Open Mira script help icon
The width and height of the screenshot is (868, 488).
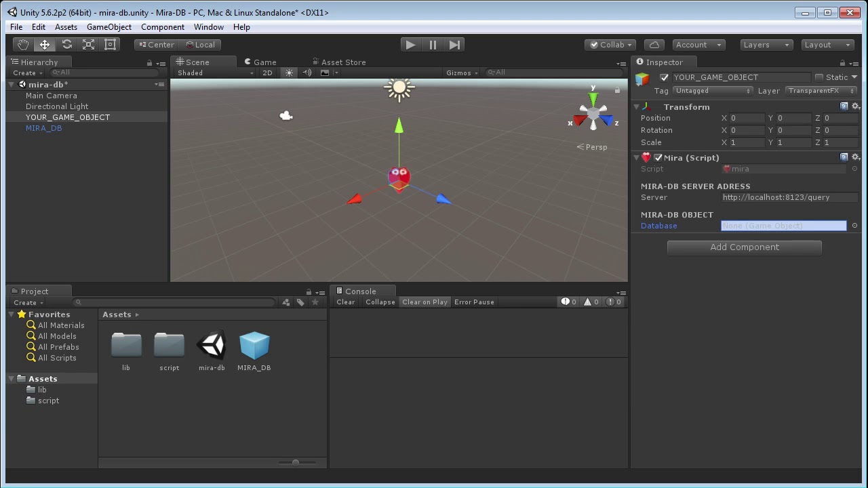pyautogui.click(x=844, y=157)
